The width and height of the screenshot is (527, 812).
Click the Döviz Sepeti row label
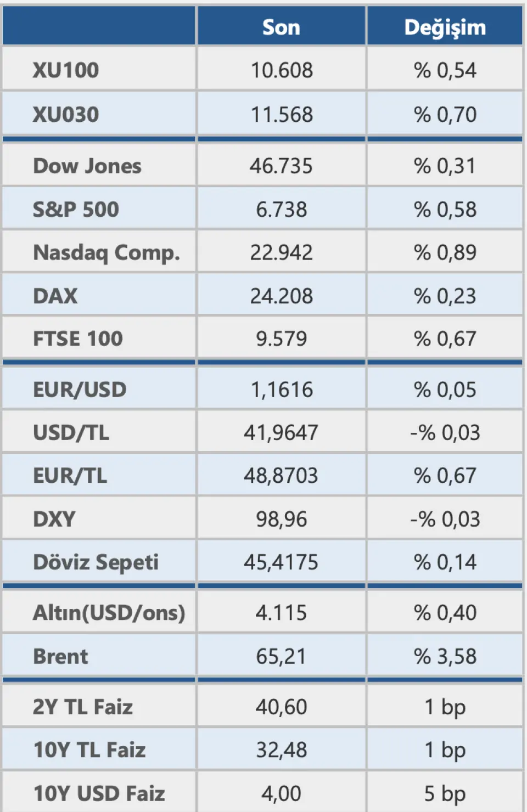[x=96, y=562]
